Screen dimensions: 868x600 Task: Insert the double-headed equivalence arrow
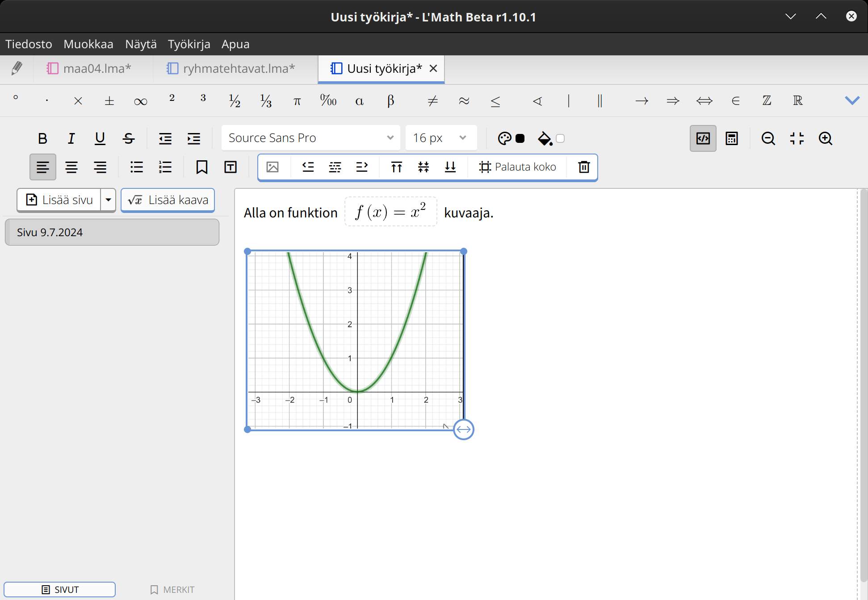[704, 101]
